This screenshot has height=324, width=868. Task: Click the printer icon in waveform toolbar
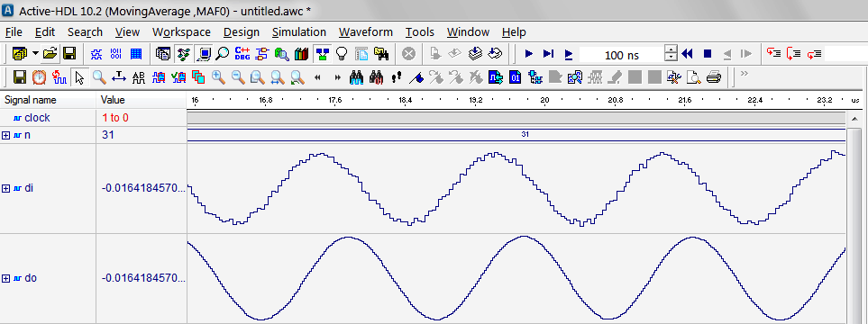coord(714,77)
